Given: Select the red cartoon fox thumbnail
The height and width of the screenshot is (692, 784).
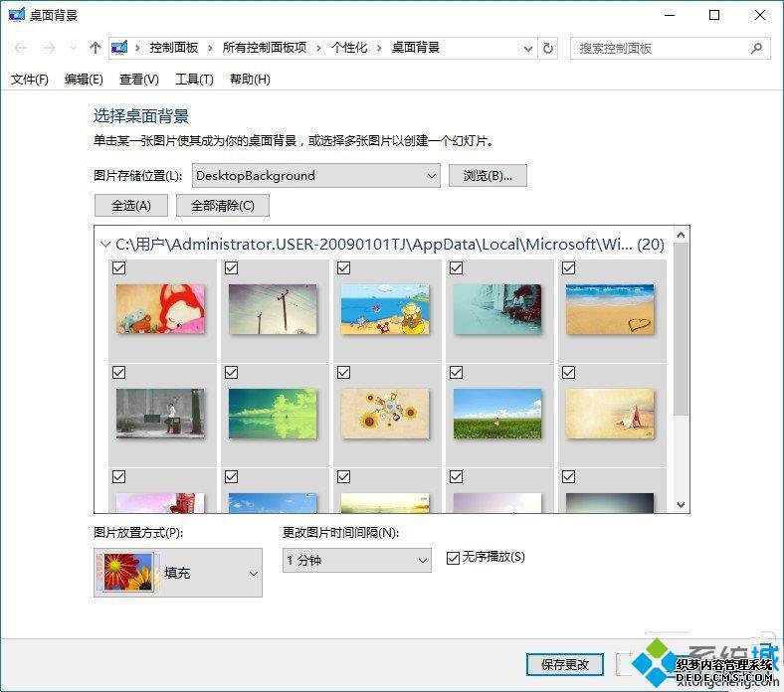Looking at the screenshot, I should (x=160, y=309).
